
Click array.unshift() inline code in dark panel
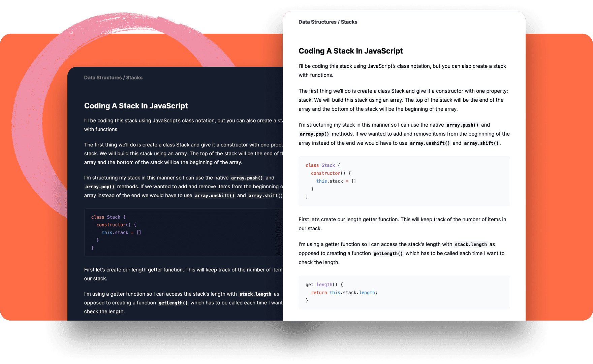click(214, 196)
